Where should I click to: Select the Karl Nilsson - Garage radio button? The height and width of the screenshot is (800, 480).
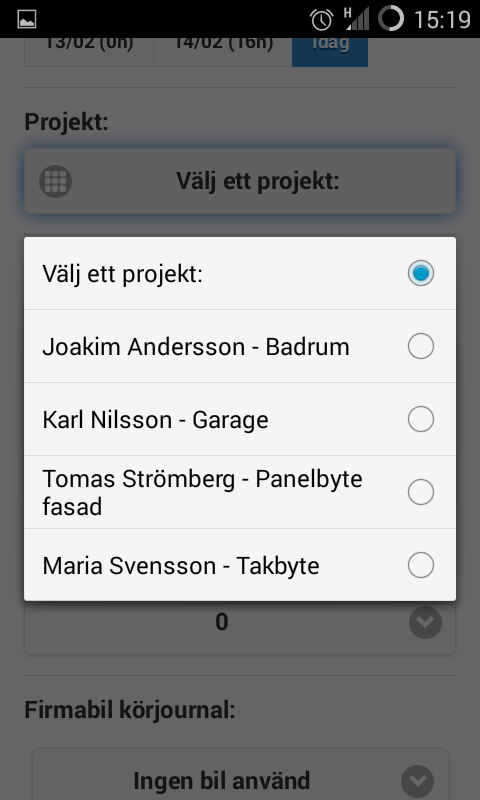pyautogui.click(x=421, y=419)
